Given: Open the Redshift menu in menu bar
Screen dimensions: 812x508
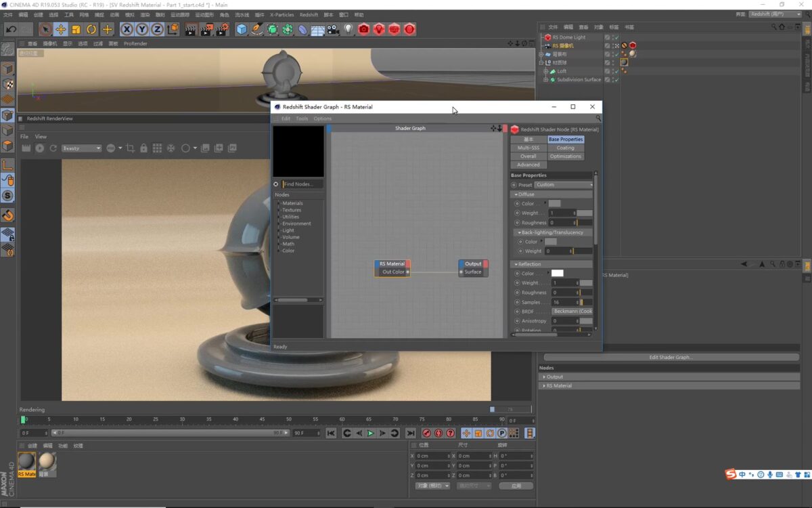Looking at the screenshot, I should 309,14.
